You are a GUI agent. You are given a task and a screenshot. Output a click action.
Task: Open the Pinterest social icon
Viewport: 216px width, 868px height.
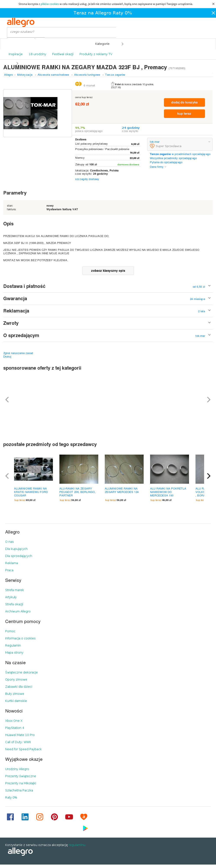(x=54, y=816)
